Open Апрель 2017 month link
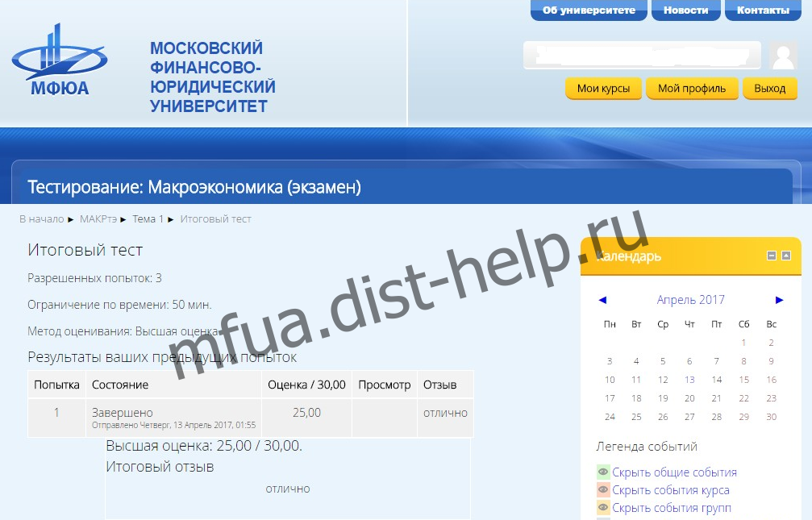 [x=690, y=299]
